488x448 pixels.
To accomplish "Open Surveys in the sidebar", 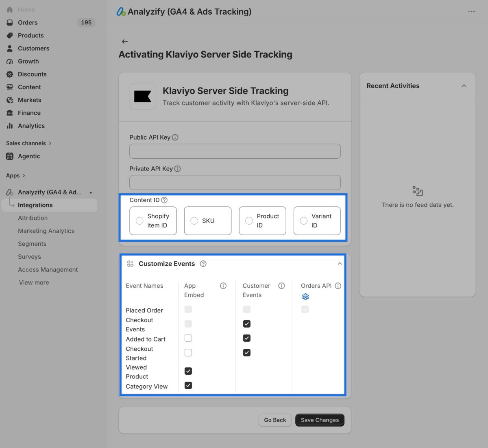I will (x=29, y=257).
